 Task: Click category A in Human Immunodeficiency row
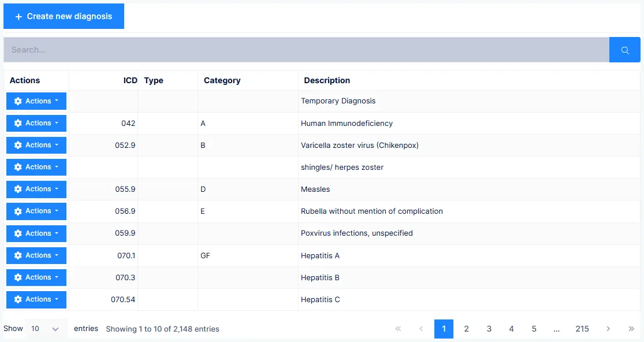tap(203, 123)
